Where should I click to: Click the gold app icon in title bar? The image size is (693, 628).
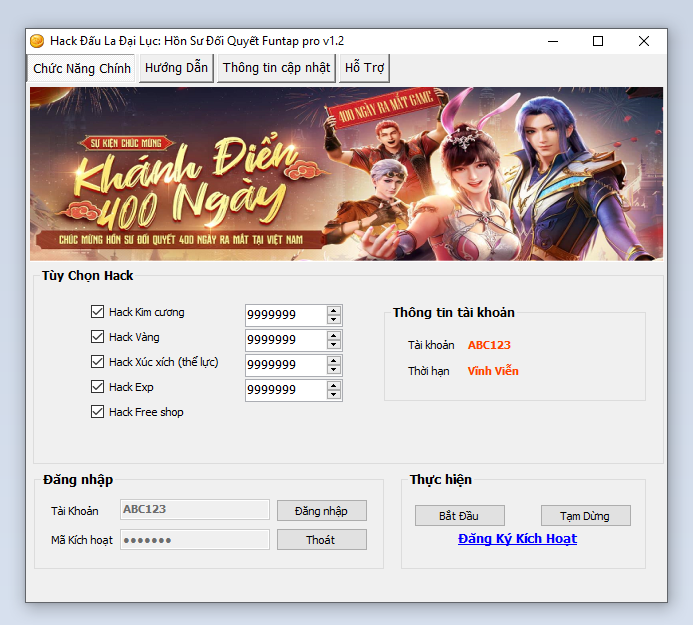pos(37,41)
